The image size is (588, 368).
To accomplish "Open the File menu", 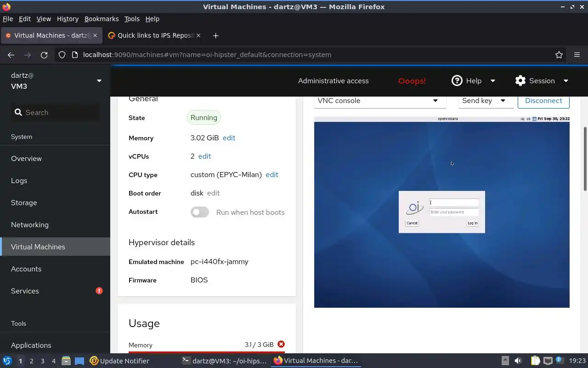I will (8, 19).
